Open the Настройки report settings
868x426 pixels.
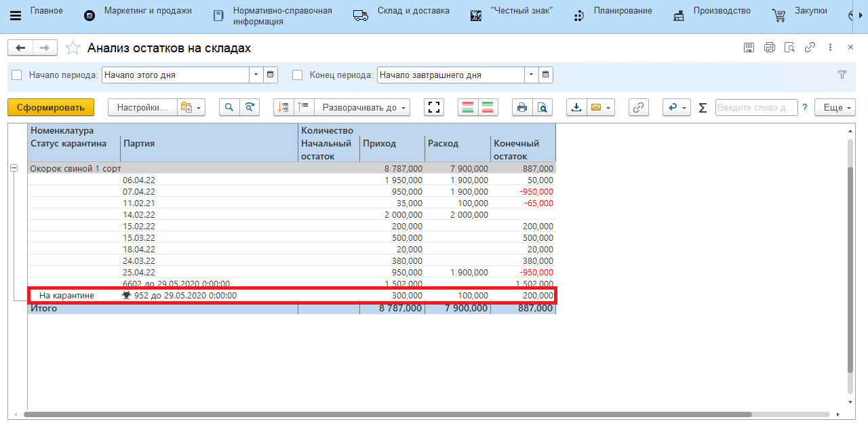tap(142, 107)
